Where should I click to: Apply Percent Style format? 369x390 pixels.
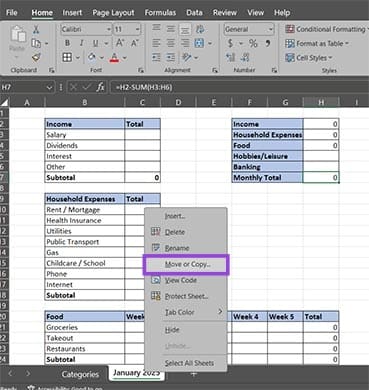coord(253,43)
